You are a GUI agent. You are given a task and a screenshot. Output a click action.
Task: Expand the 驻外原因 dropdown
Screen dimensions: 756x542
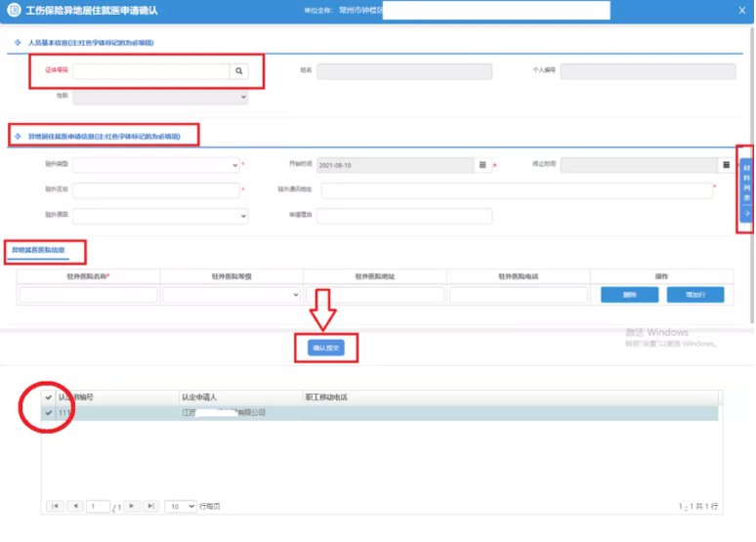[155, 216]
